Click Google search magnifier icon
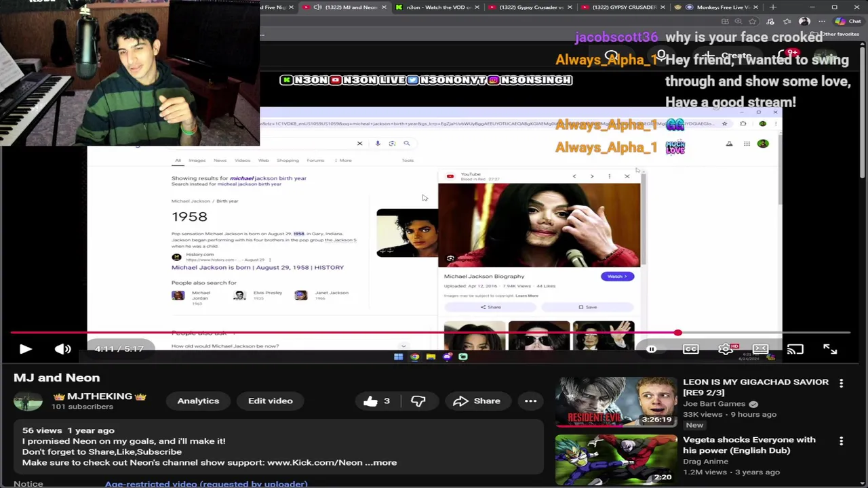Viewport: 868px width, 488px height. tap(407, 143)
